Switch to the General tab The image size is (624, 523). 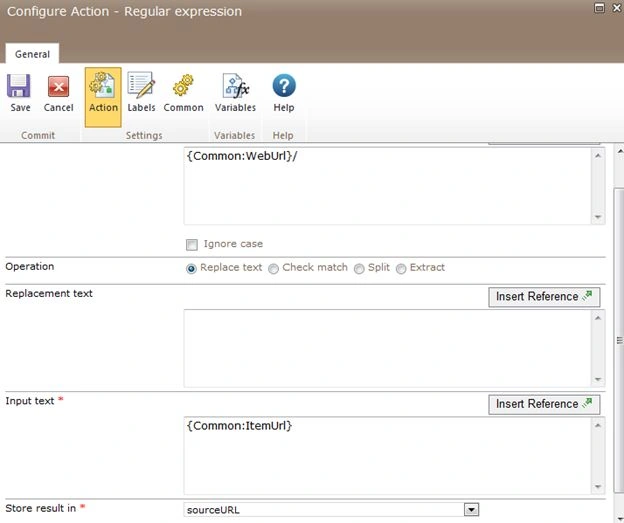(x=32, y=54)
